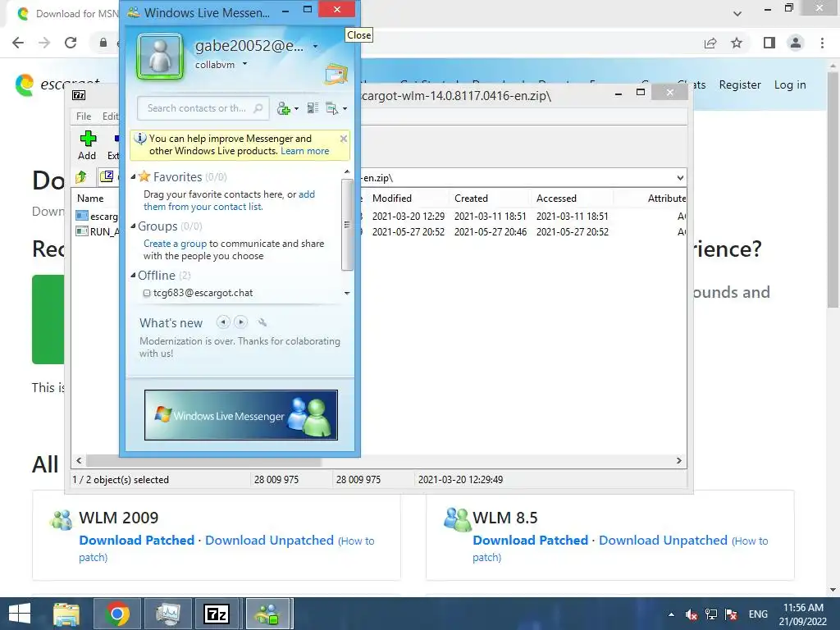Open the collabvm personal message dropdown
This screenshot has width=840, height=630.
[x=244, y=64]
